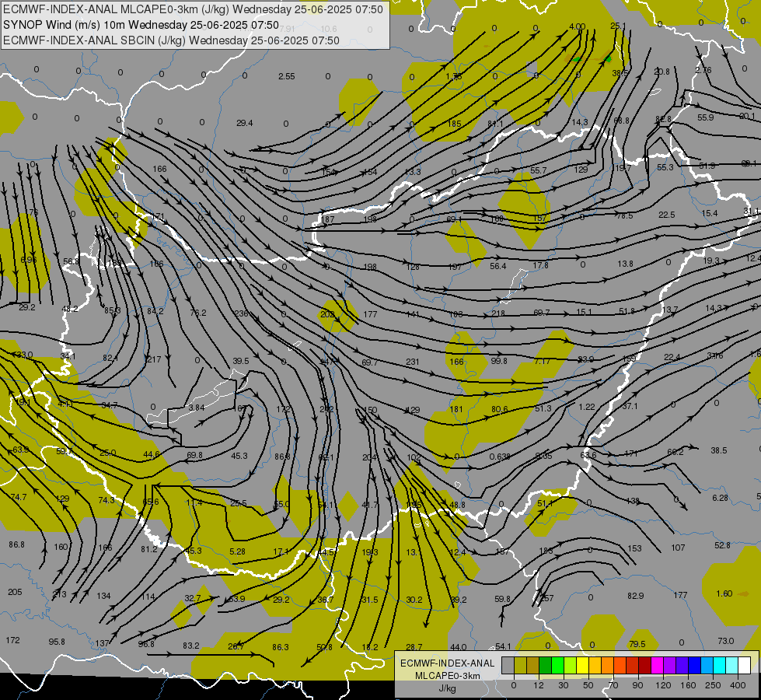This screenshot has height=700, width=761.
Task: Click the map value '205'
Action: pyautogui.click(x=15, y=592)
